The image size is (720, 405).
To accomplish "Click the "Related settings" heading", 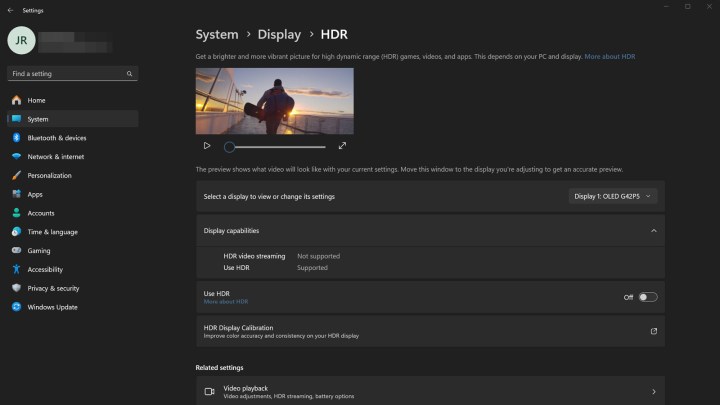I will tap(219, 368).
